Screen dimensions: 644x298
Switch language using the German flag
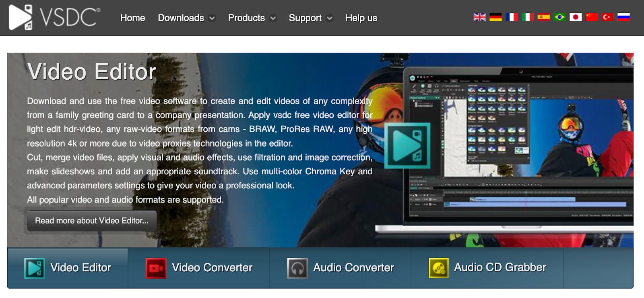click(x=495, y=17)
